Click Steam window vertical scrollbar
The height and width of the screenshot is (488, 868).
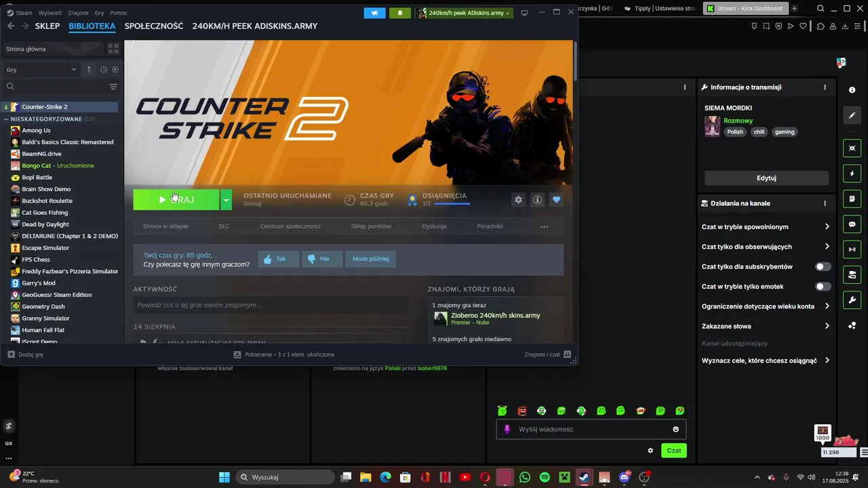(x=575, y=61)
